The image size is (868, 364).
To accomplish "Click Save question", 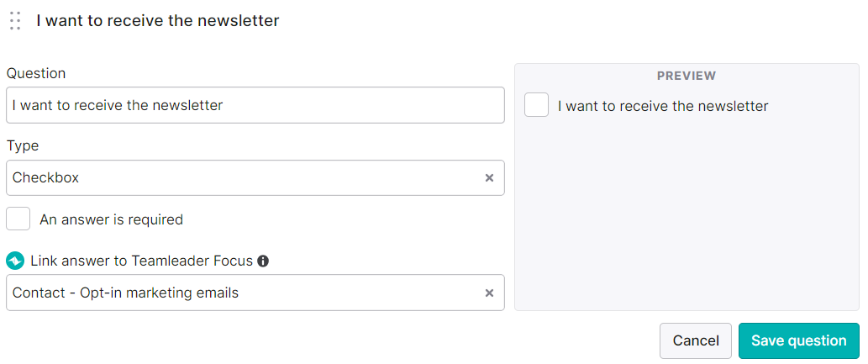I will 799,340.
